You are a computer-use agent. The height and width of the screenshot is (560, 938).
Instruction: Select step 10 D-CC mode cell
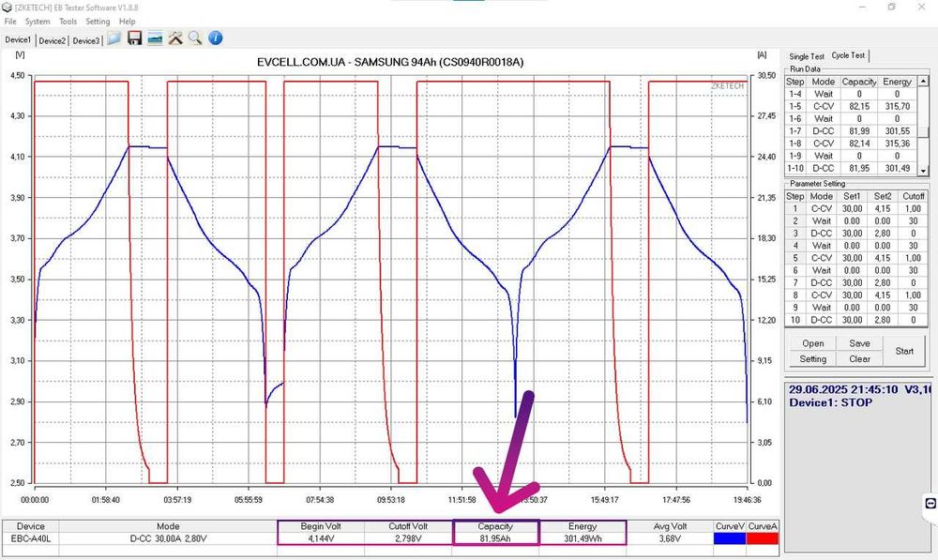(x=822, y=320)
